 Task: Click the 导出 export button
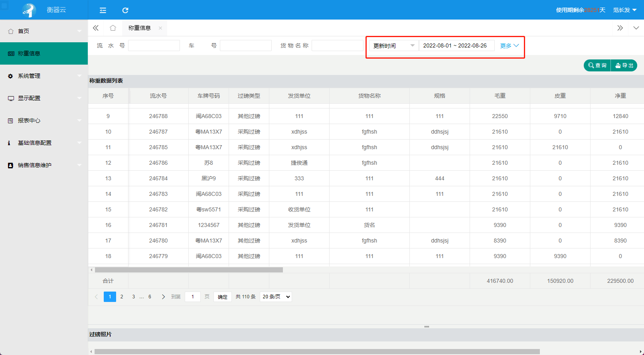(x=624, y=65)
